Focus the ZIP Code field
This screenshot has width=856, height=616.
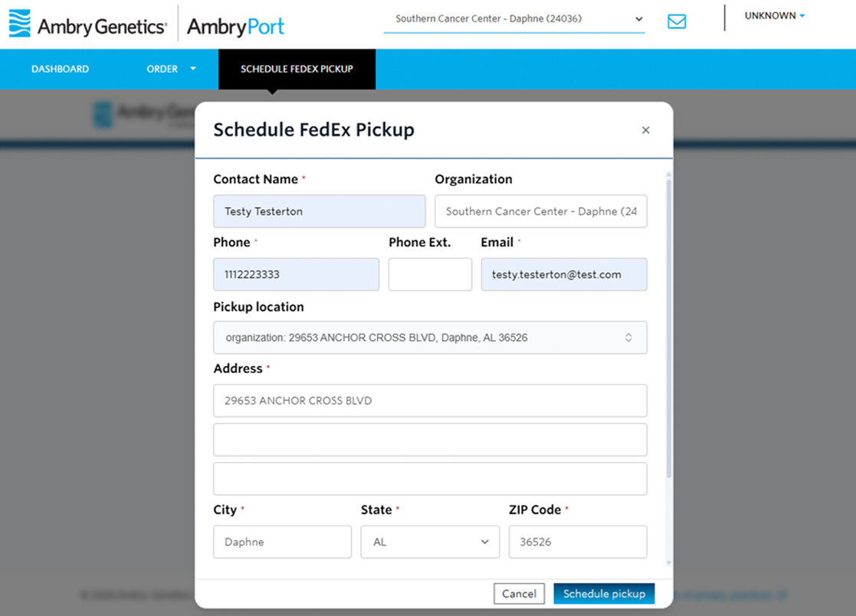coord(578,542)
